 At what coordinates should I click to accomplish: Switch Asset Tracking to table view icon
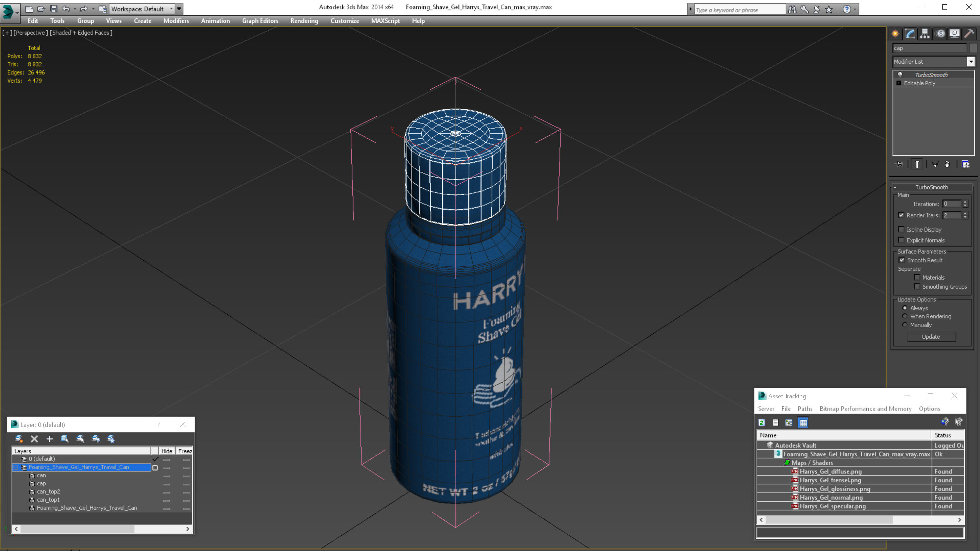(x=803, y=422)
